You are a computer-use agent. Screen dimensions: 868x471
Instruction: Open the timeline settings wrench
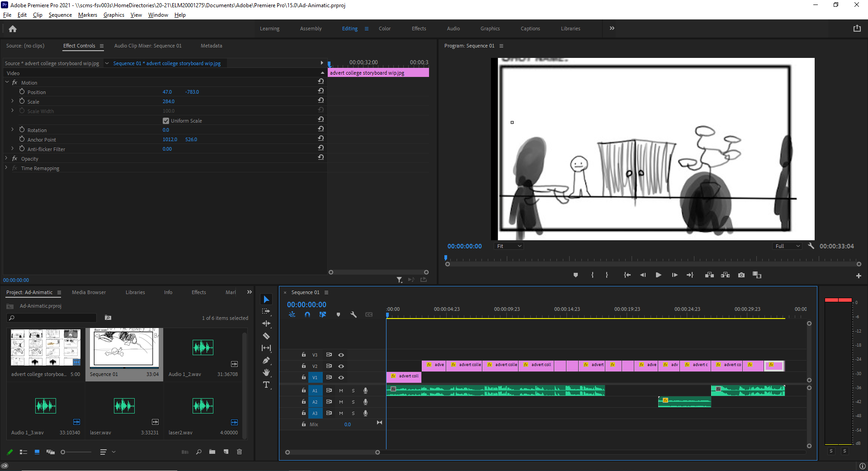[354, 314]
